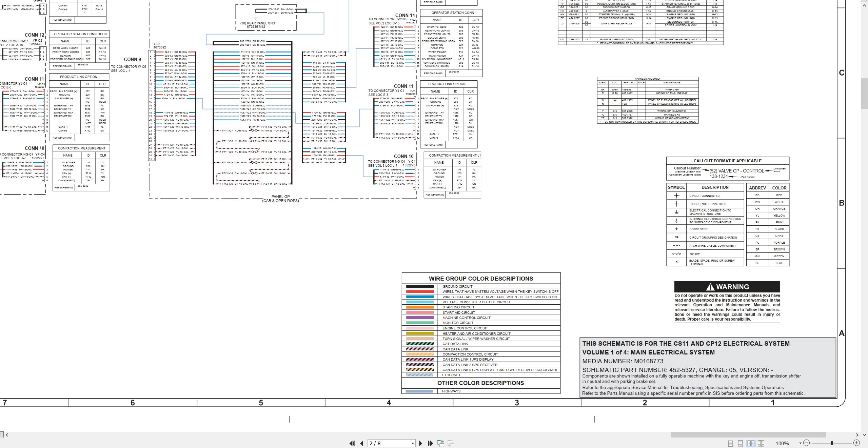Image resolution: width=868 pixels, height=448 pixels.
Task: Go to the next page
Action: 421,443
